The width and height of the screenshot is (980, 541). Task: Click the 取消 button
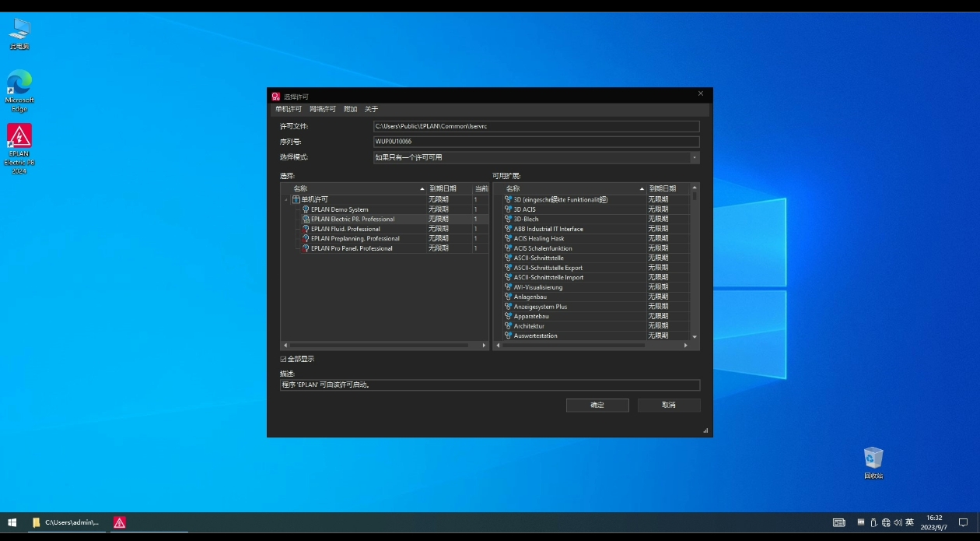pos(669,405)
